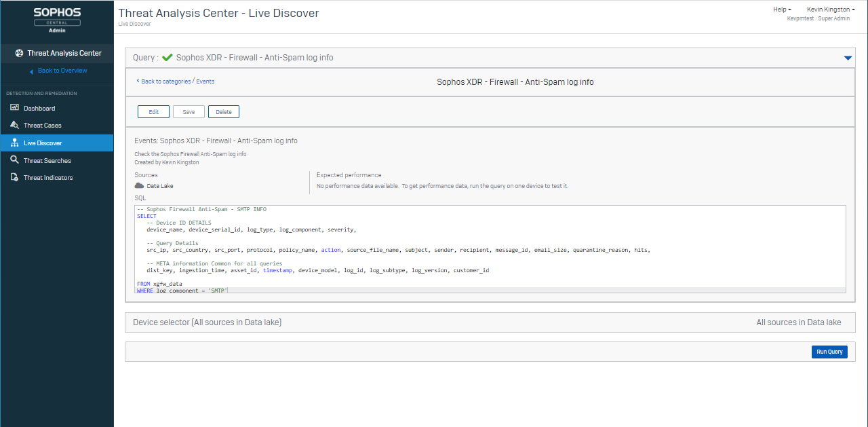This screenshot has width=868, height=427.
Task: Open Threat Cases in the sidebar
Action: pos(57,125)
